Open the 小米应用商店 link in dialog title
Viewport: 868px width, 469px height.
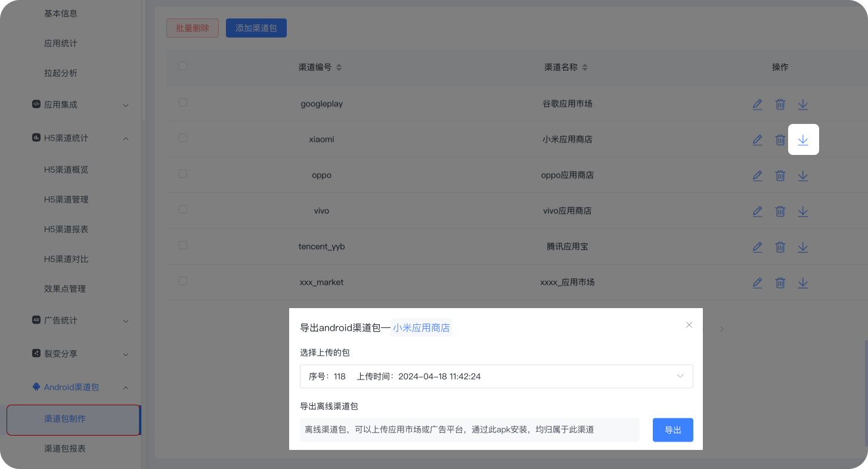click(x=421, y=328)
